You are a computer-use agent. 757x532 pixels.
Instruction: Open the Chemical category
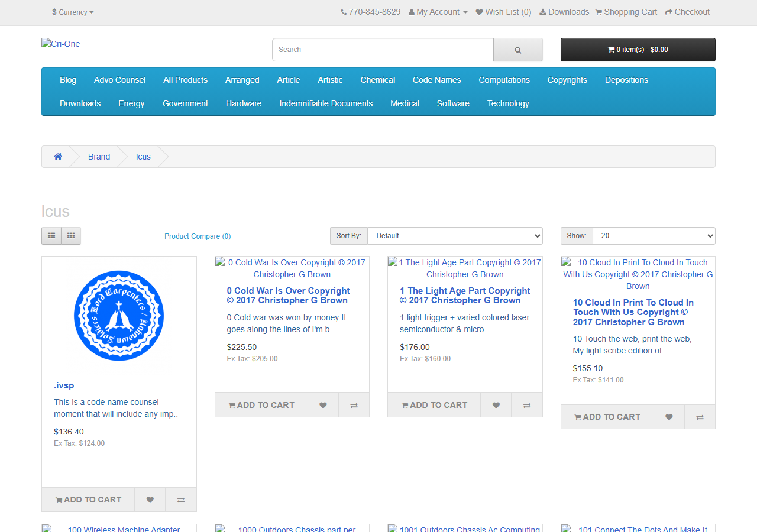point(378,80)
